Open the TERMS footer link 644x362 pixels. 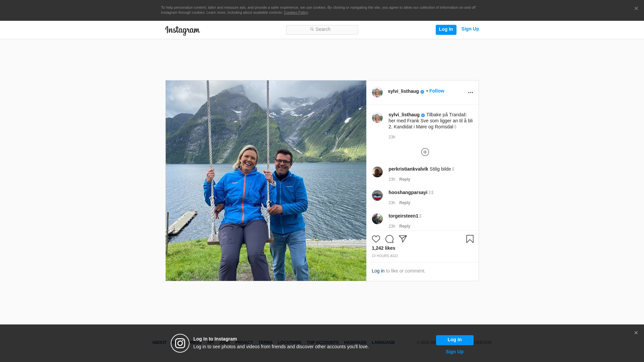(265, 343)
